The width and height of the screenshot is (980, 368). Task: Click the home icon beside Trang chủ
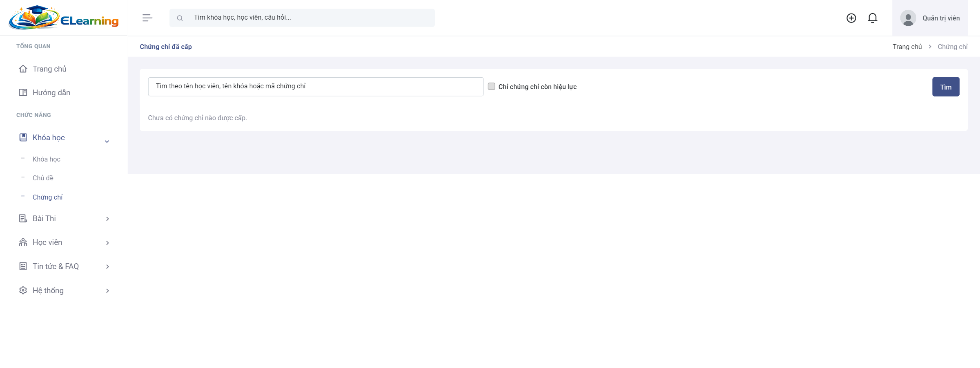[23, 69]
